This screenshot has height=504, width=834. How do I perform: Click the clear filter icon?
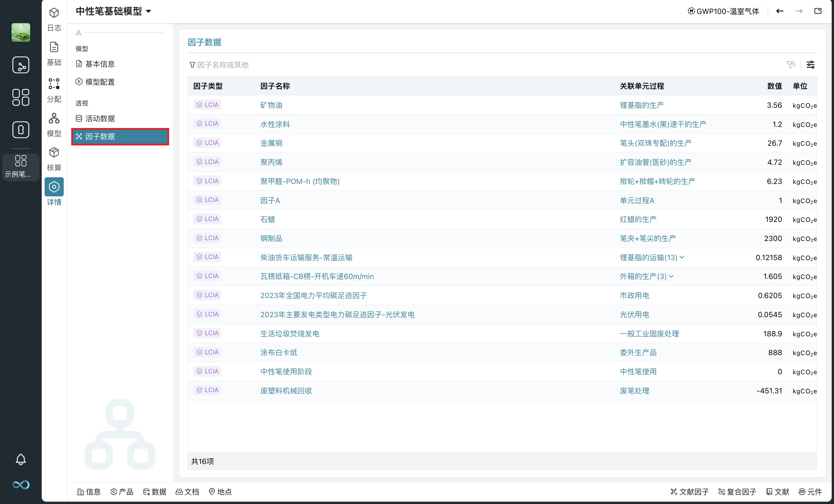(x=791, y=65)
